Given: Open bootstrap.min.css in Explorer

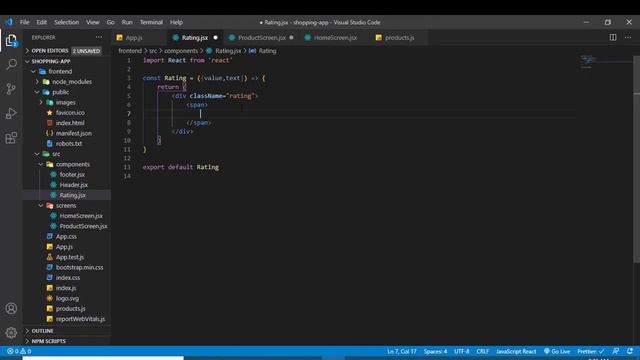Looking at the screenshot, I should [79, 267].
